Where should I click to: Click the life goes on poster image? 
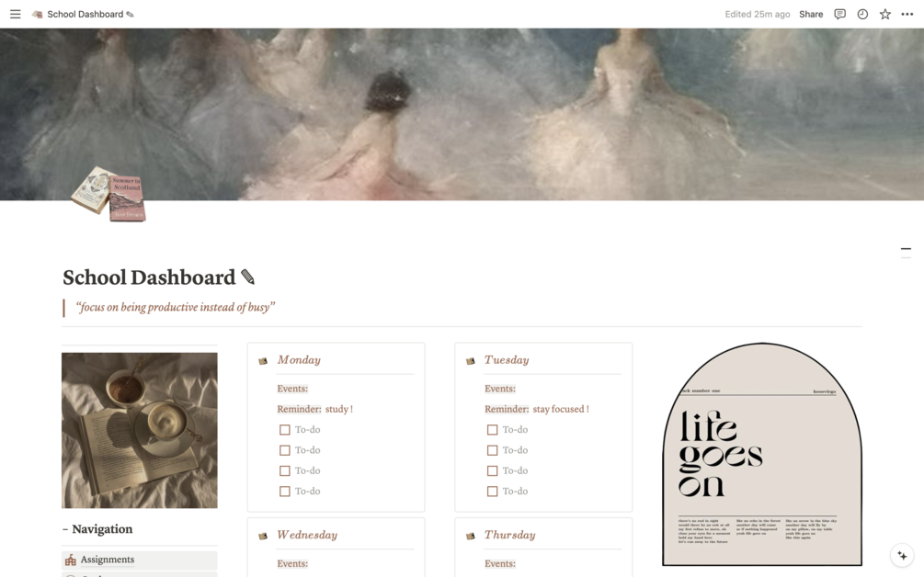click(762, 454)
